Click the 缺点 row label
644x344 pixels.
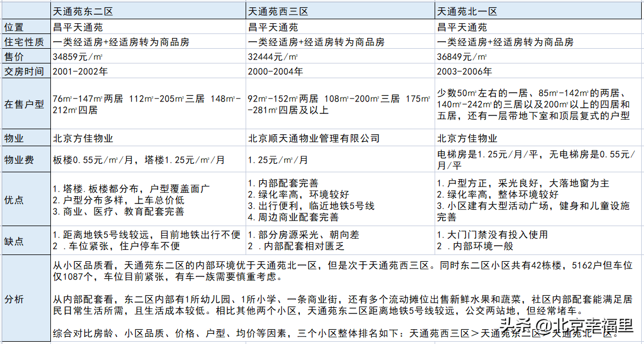pyautogui.click(x=27, y=241)
